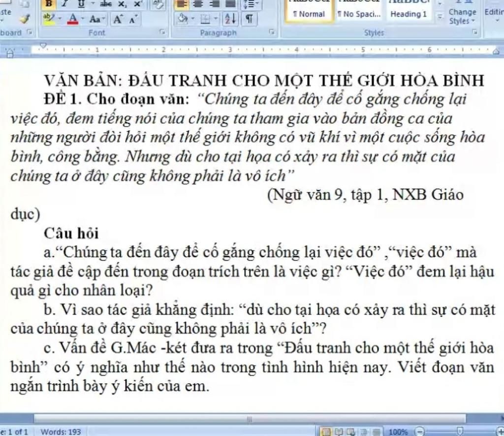Click the horizontal scrollbar thumb

250,419
